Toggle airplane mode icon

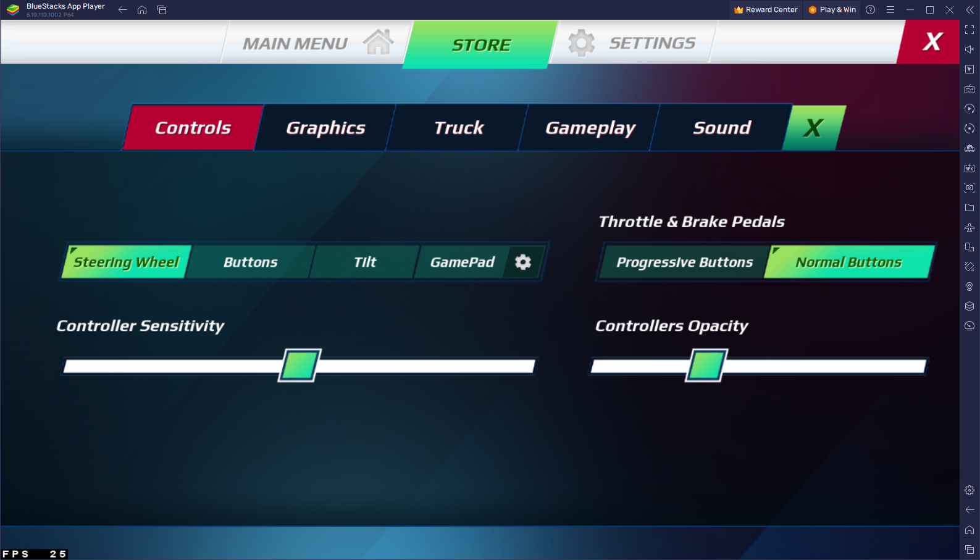pos(970,227)
